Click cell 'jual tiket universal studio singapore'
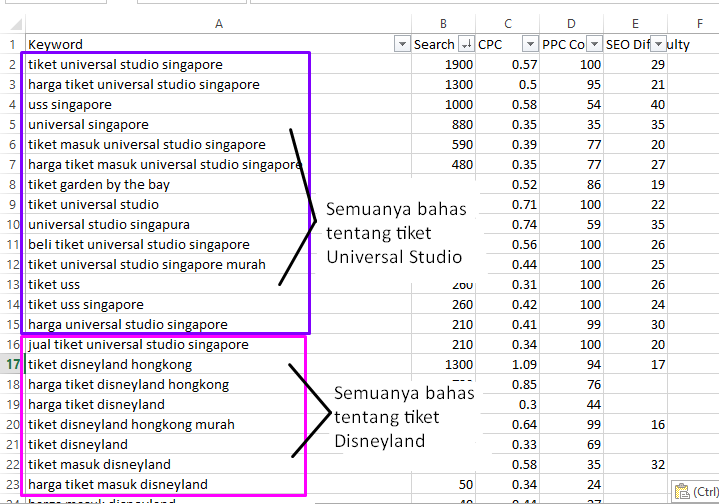Image resolution: width=719 pixels, height=504 pixels. [218, 344]
